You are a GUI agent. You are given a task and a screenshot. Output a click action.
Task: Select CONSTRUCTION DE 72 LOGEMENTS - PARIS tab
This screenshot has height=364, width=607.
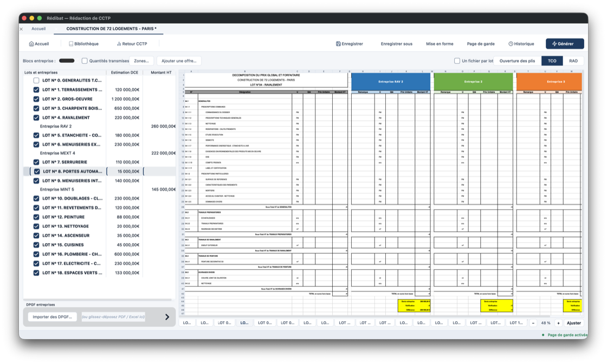pyautogui.click(x=111, y=29)
